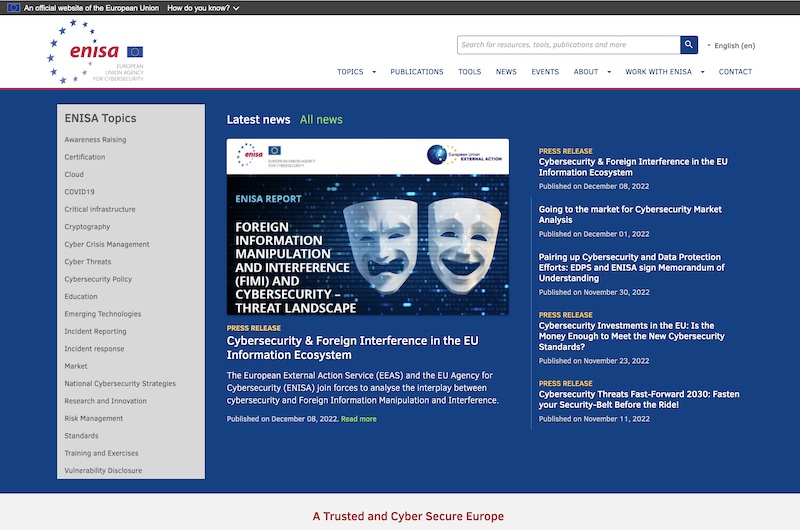Open the 'All news' link
Viewport: 800px width, 530px height.
point(321,120)
